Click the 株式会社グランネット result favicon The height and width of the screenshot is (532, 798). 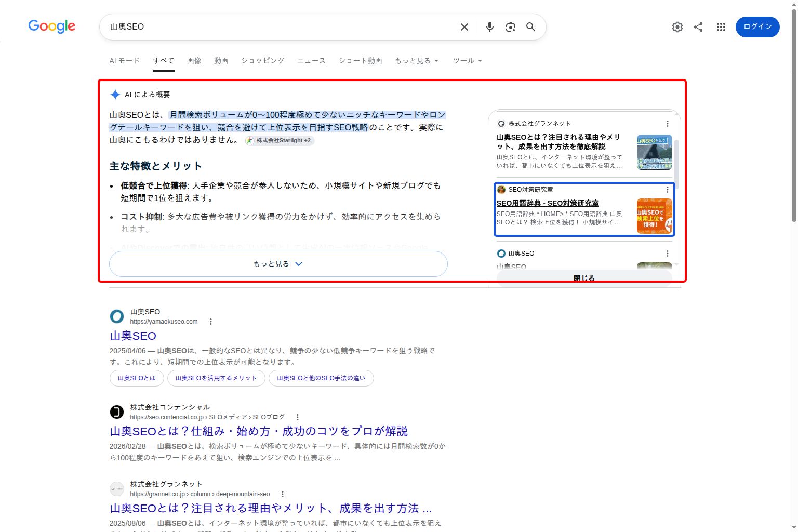click(x=117, y=489)
